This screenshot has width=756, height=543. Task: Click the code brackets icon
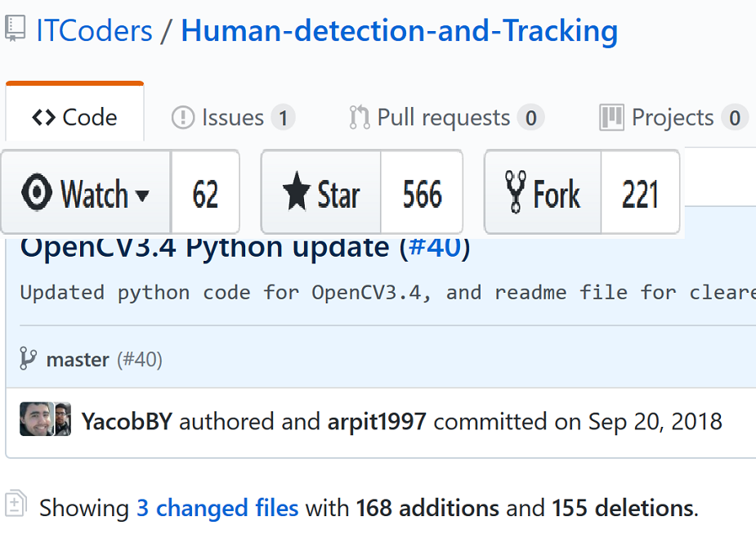pos(44,118)
